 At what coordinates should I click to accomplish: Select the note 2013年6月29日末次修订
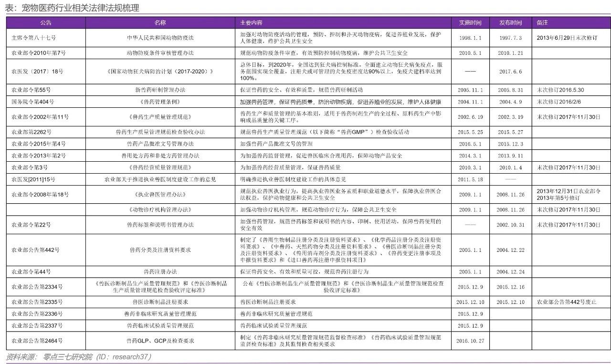point(567,38)
